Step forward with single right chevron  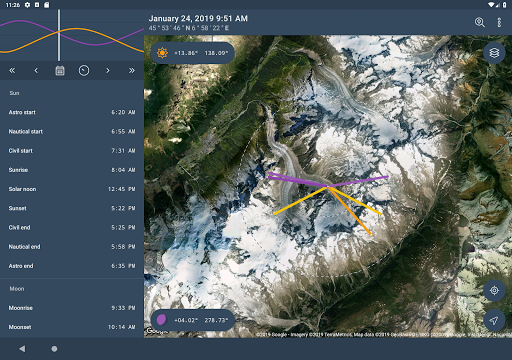(x=108, y=71)
